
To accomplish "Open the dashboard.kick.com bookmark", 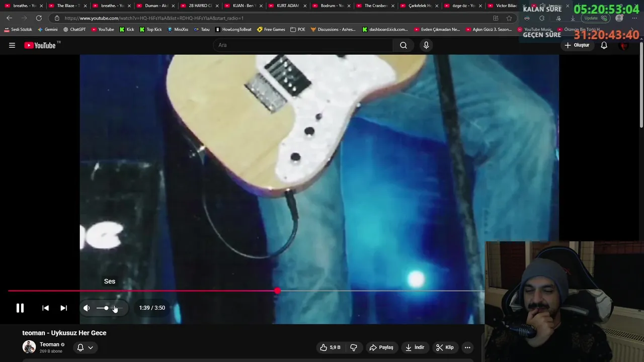I will (385, 30).
